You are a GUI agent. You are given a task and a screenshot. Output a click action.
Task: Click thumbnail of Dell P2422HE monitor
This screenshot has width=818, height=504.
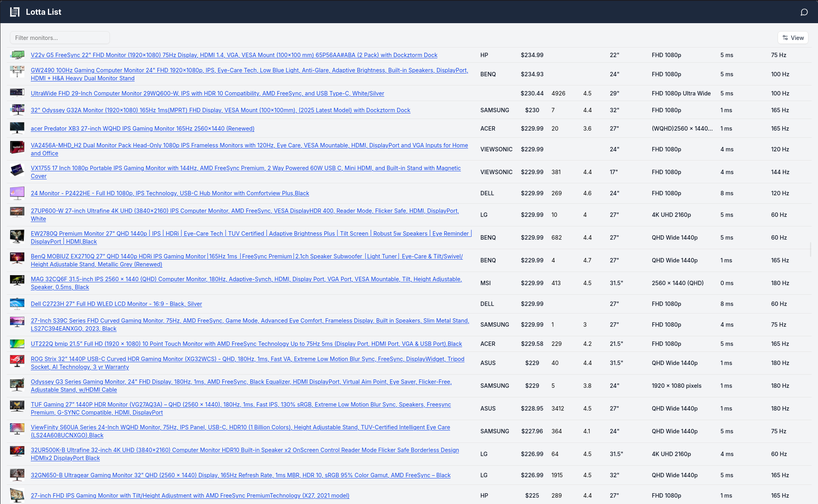[x=17, y=193]
